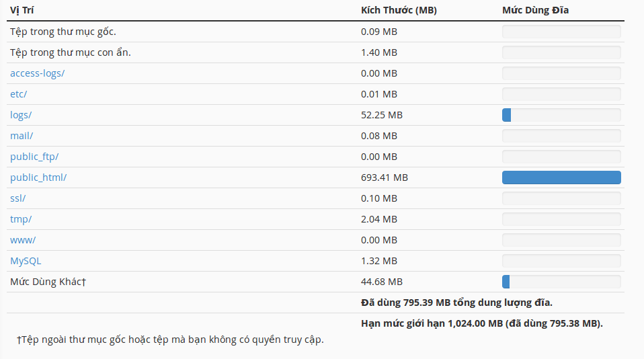Click the Mức Dùng Đĩa column header
The image size is (644, 359).
click(x=535, y=10)
